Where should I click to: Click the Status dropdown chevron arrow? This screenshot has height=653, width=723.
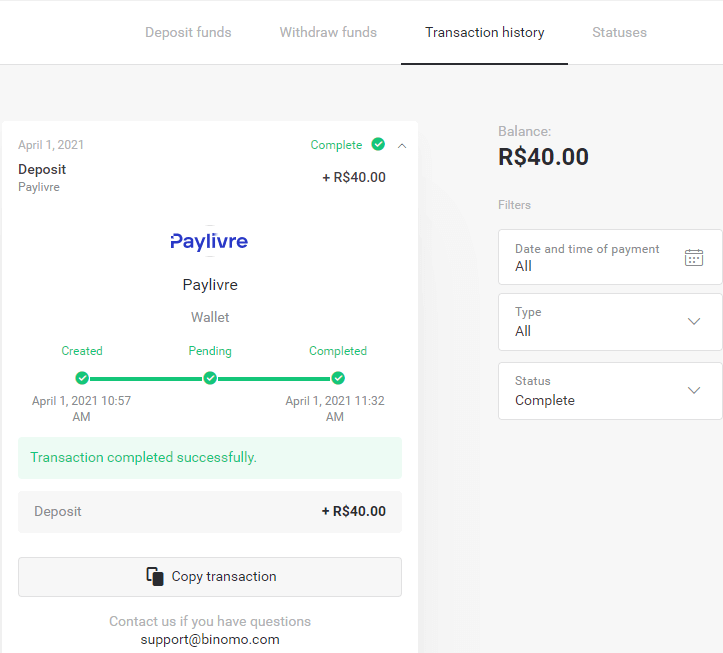[694, 391]
